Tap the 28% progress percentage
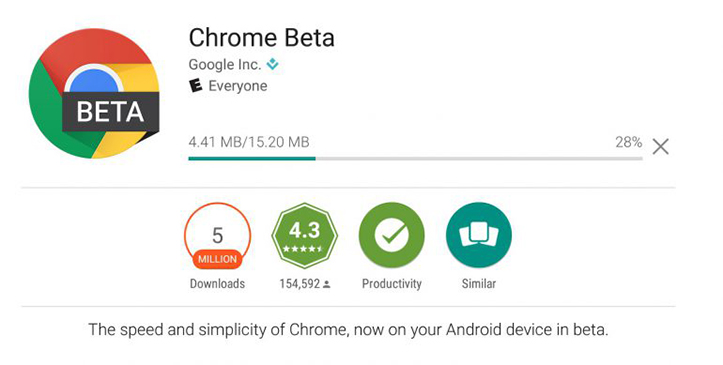Image resolution: width=723 pixels, height=365 pixels. (x=628, y=142)
